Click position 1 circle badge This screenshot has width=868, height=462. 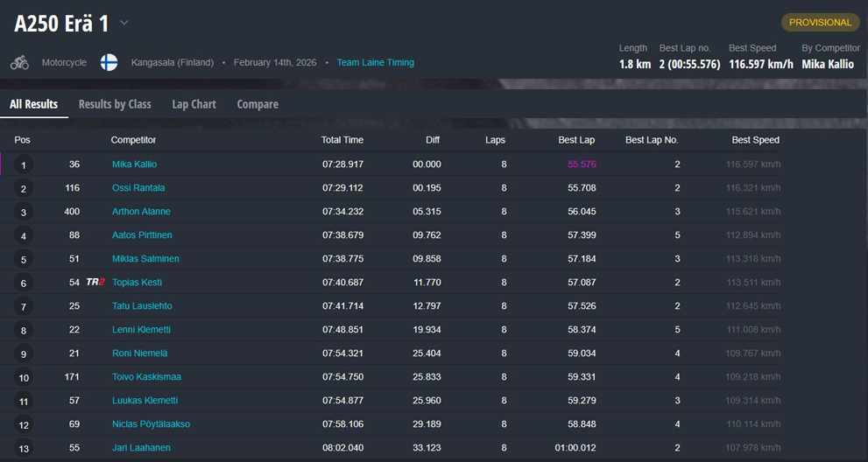click(24, 164)
